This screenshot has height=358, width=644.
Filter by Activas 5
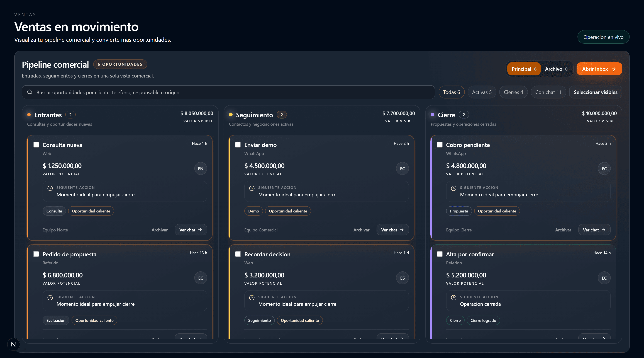pos(482,92)
